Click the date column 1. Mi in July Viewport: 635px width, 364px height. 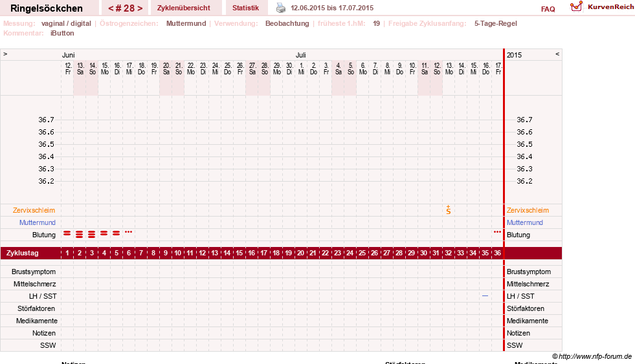301,69
